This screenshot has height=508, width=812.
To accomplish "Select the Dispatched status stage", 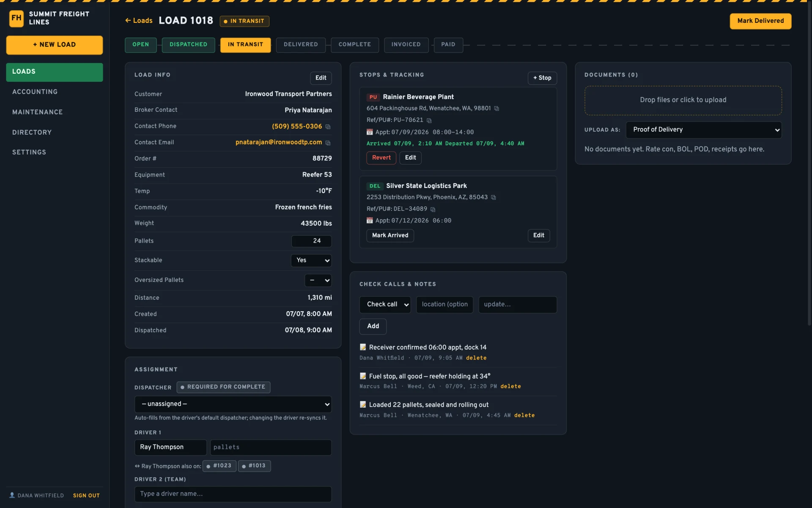I will 189,45.
